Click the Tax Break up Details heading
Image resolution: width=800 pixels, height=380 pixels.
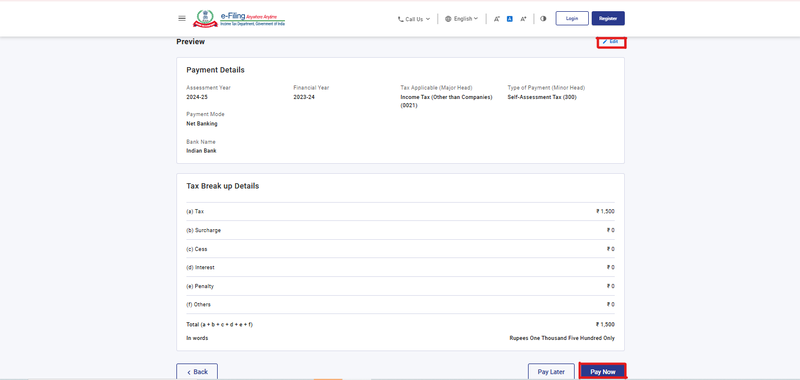pos(222,186)
